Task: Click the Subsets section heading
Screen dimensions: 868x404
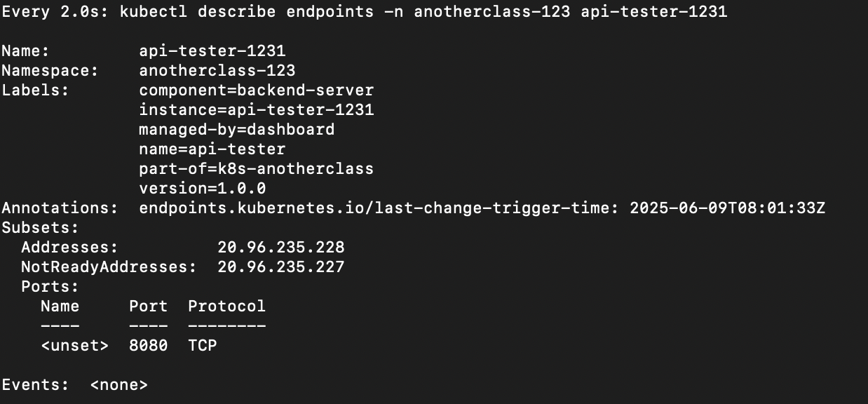Action: (x=40, y=228)
